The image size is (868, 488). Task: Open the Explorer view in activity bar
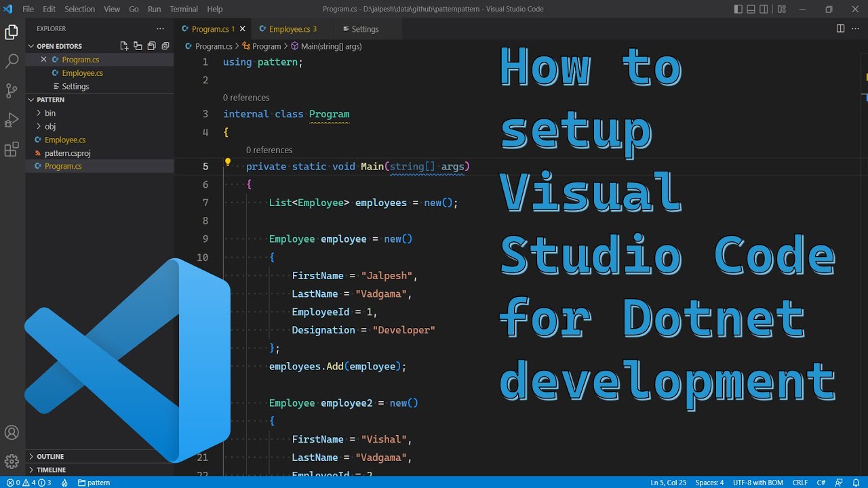[x=12, y=32]
